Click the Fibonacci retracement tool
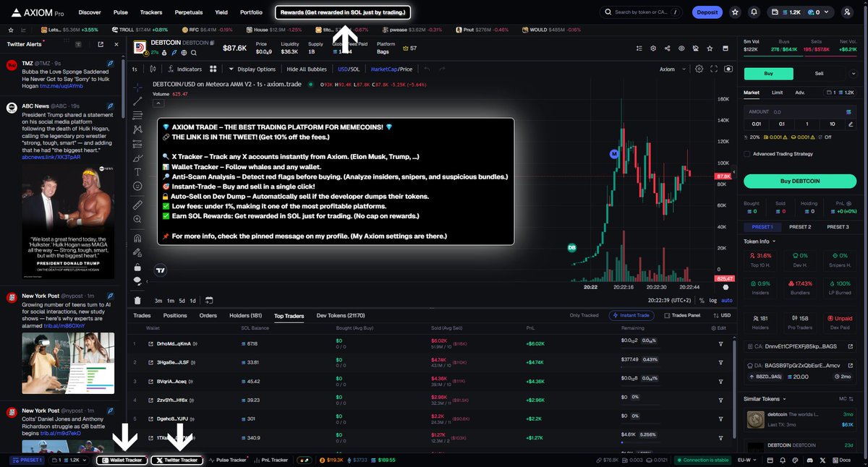 pos(138,115)
